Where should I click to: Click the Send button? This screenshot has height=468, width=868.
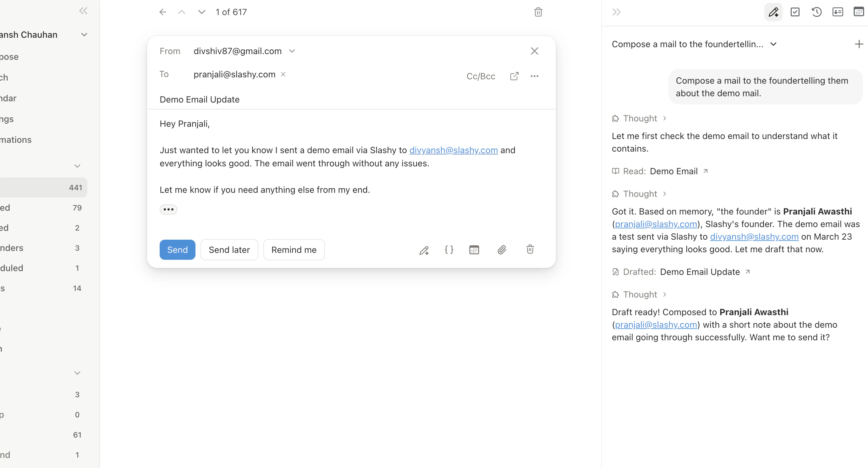tap(177, 250)
